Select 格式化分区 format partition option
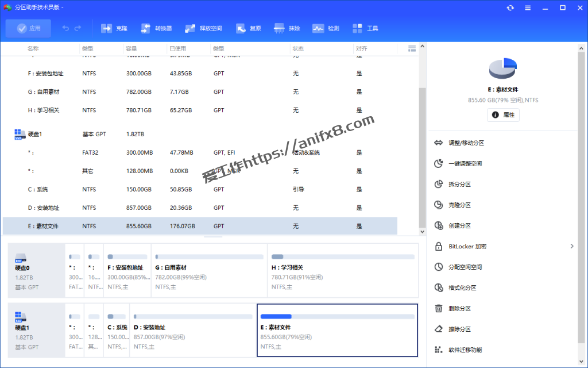 462,287
